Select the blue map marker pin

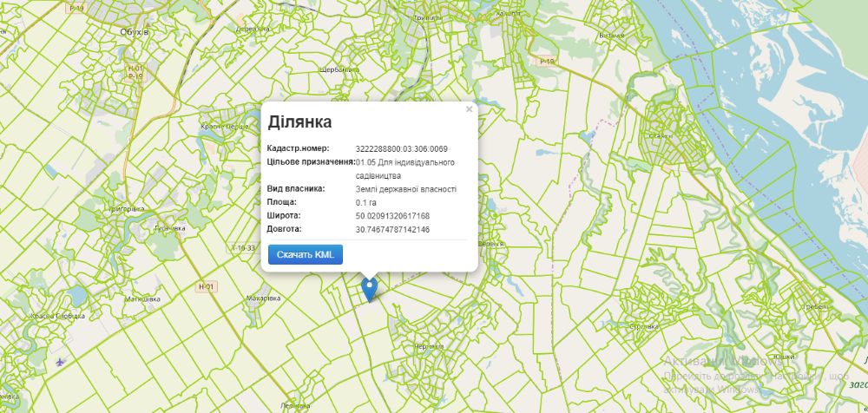point(369,290)
